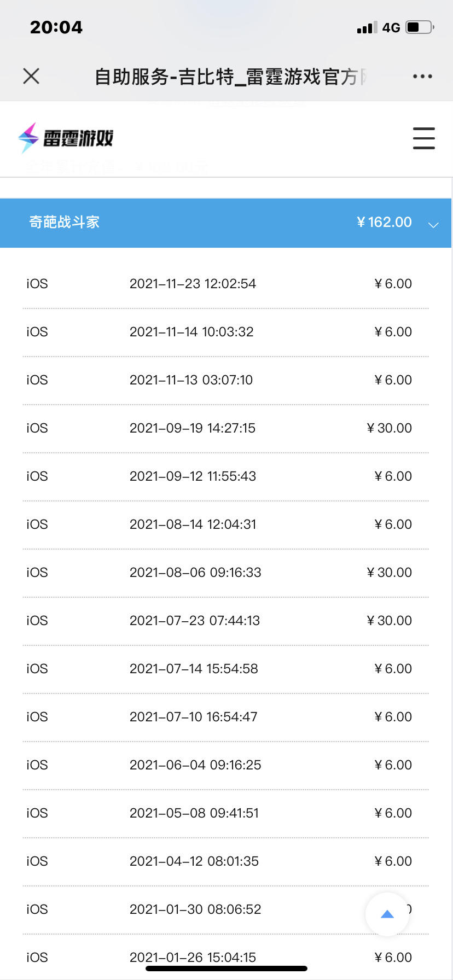Tap iOS label on 2021-04-12 row
This screenshot has height=980, width=453.
click(x=37, y=861)
